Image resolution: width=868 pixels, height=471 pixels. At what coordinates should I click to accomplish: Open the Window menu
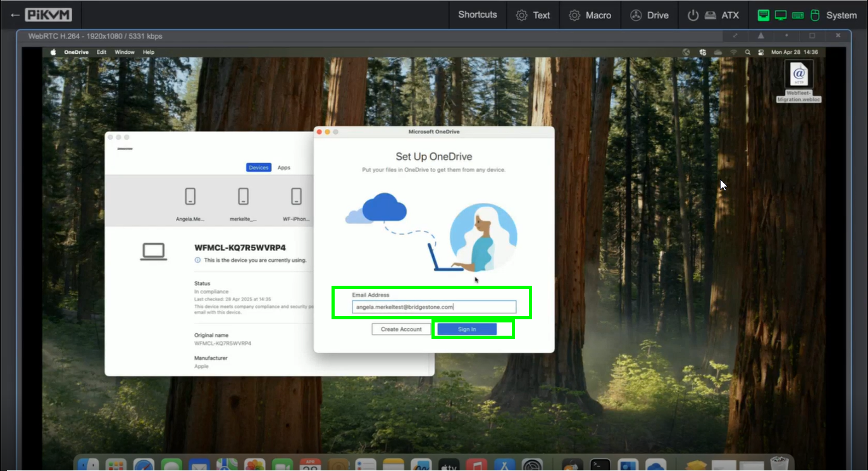[125, 52]
